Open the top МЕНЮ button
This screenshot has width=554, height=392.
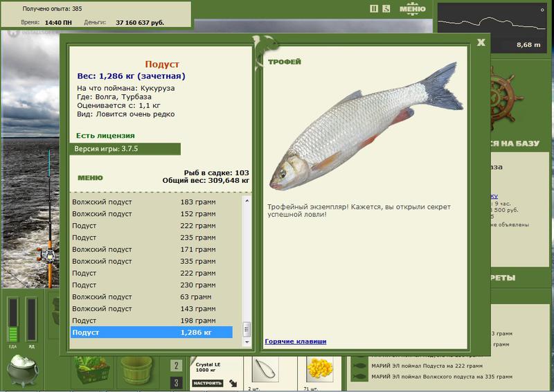tap(412, 9)
